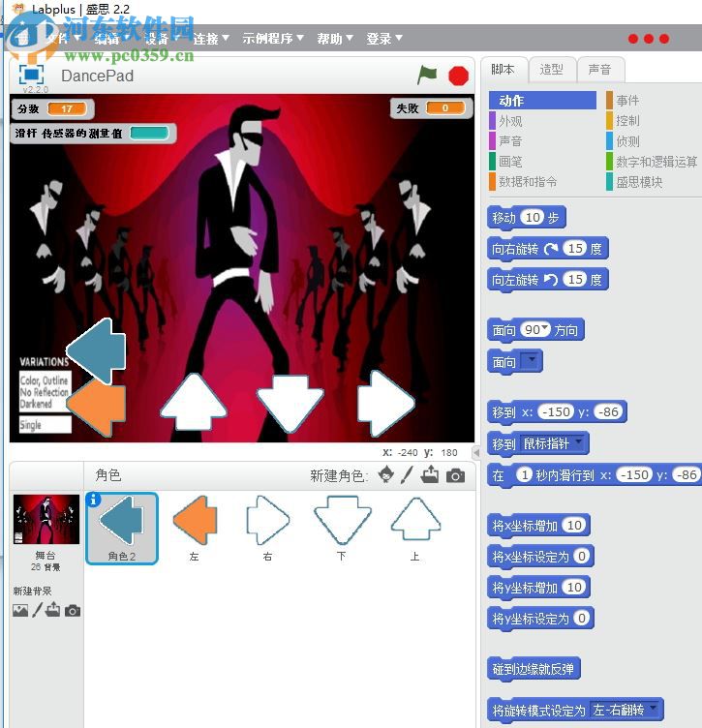Click the 碰到边缘就反弹 block
The image size is (702, 728).
click(x=534, y=669)
